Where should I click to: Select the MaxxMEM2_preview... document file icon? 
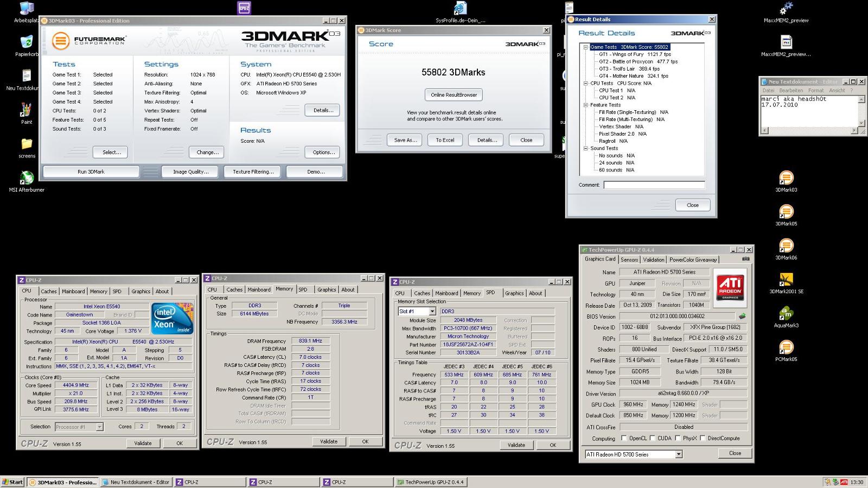pos(786,42)
